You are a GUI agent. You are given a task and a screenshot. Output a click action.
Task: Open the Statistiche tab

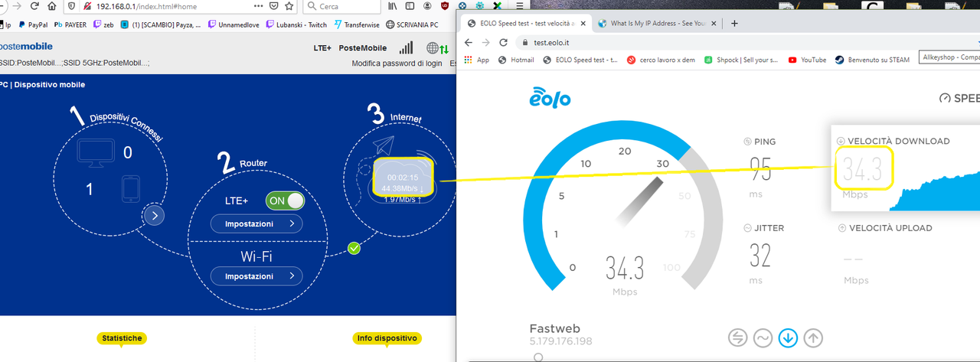point(122,338)
